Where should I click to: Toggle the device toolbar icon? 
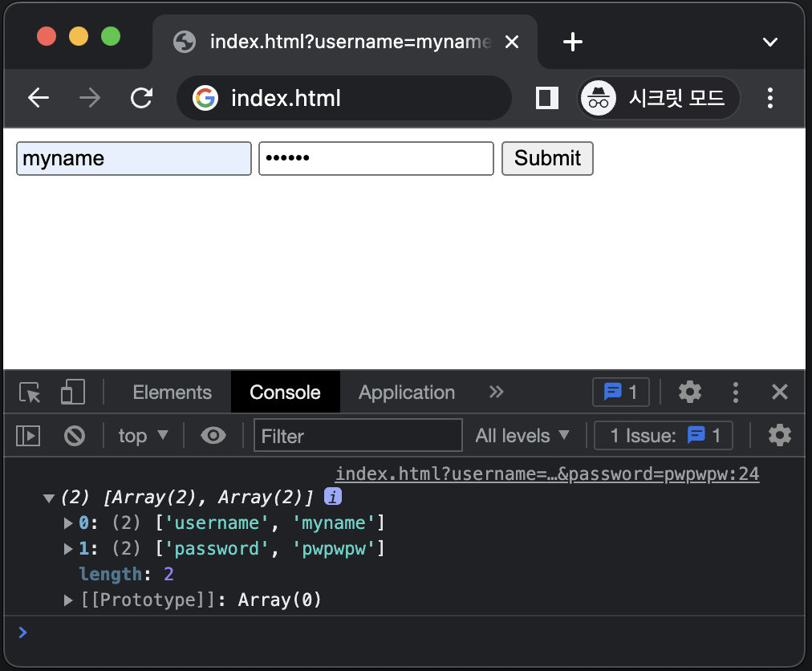tap(72, 392)
